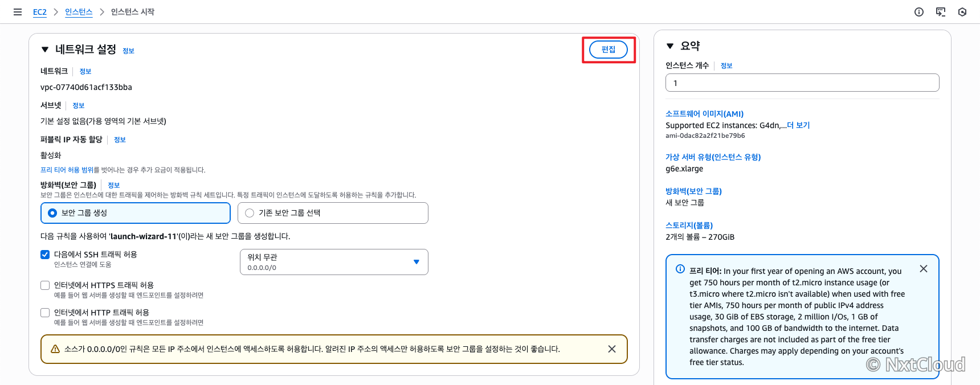Click the info icon in free tier box
The height and width of the screenshot is (385, 980).
680,269
